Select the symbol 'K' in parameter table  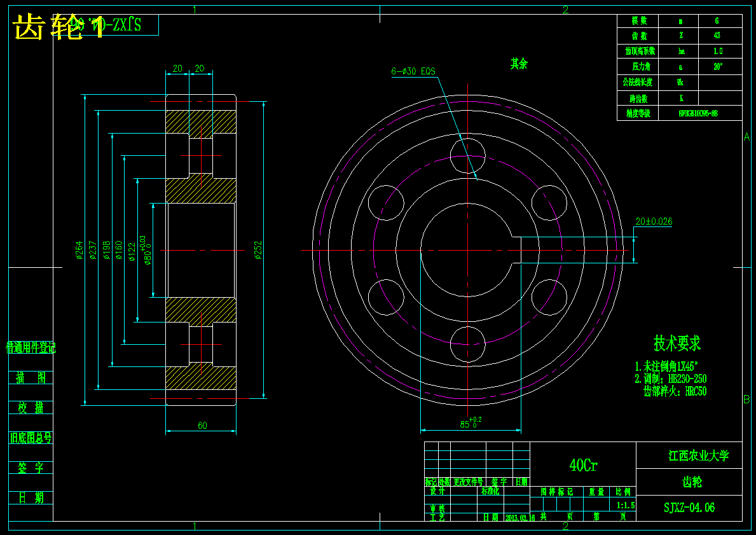pos(681,98)
